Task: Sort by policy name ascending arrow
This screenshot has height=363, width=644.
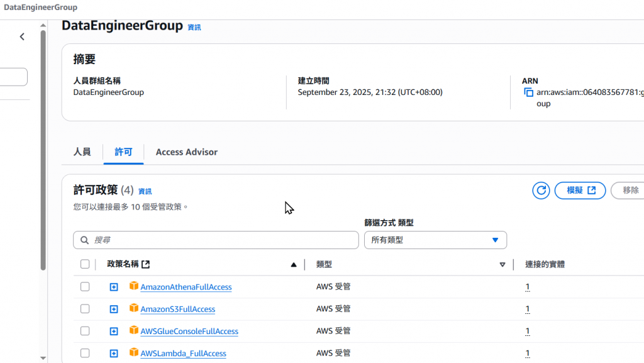Action: 293,264
